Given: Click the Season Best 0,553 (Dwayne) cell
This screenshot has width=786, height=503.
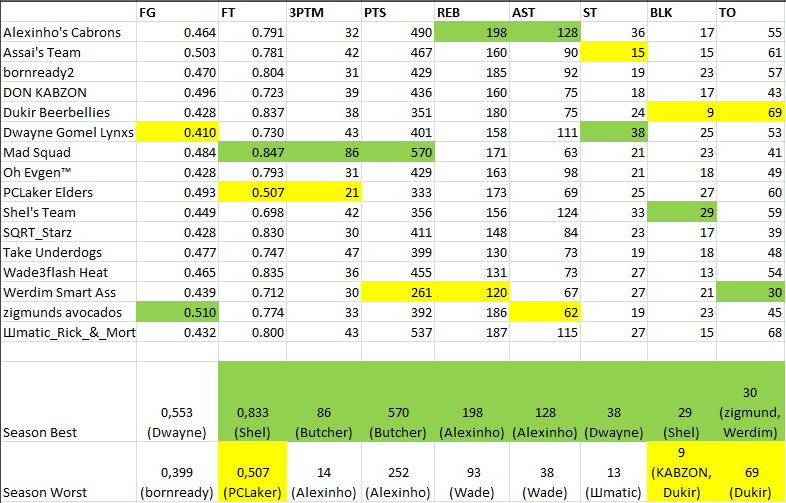Looking at the screenshot, I should click(x=177, y=402).
